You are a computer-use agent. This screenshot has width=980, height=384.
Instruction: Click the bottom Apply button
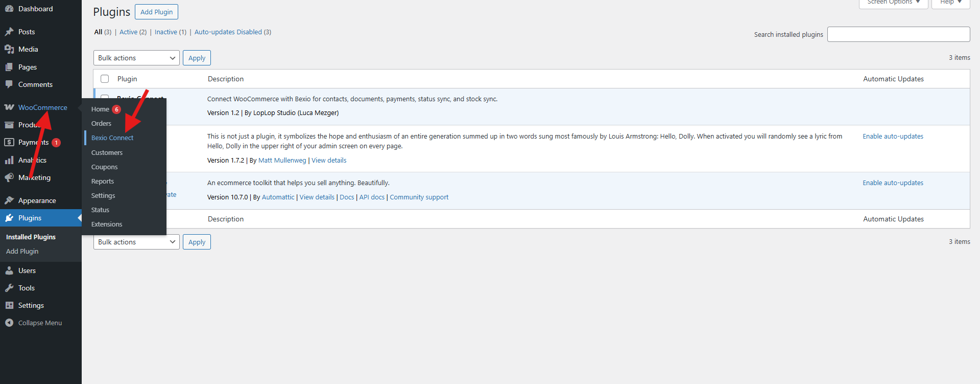tap(197, 242)
